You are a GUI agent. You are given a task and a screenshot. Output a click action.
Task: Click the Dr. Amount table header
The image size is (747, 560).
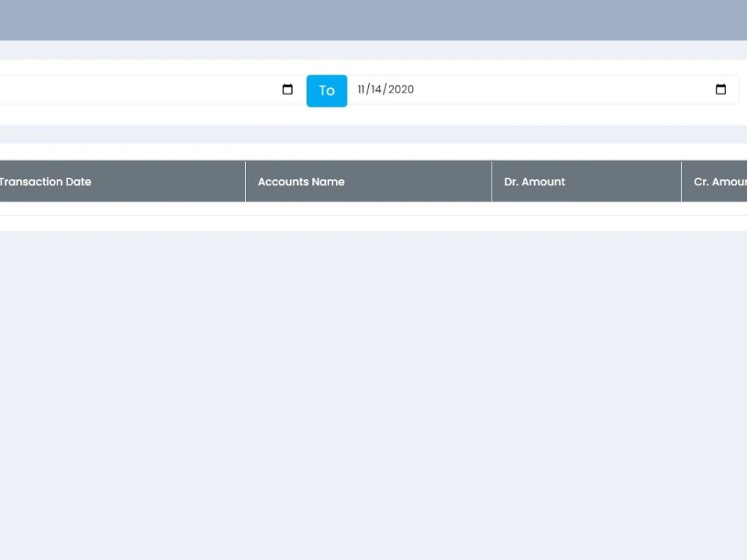(534, 181)
